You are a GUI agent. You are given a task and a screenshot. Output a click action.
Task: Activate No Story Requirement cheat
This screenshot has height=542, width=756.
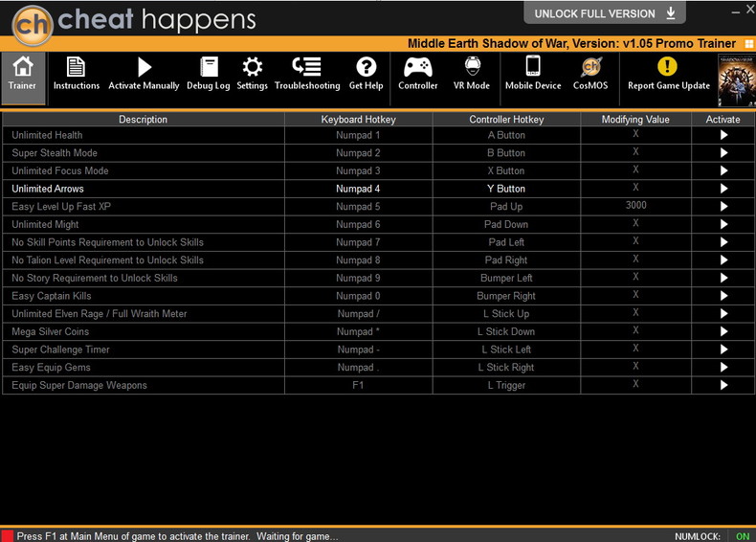coord(723,278)
